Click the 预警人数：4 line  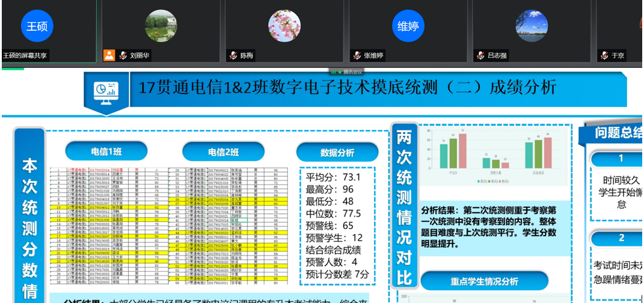click(x=331, y=262)
